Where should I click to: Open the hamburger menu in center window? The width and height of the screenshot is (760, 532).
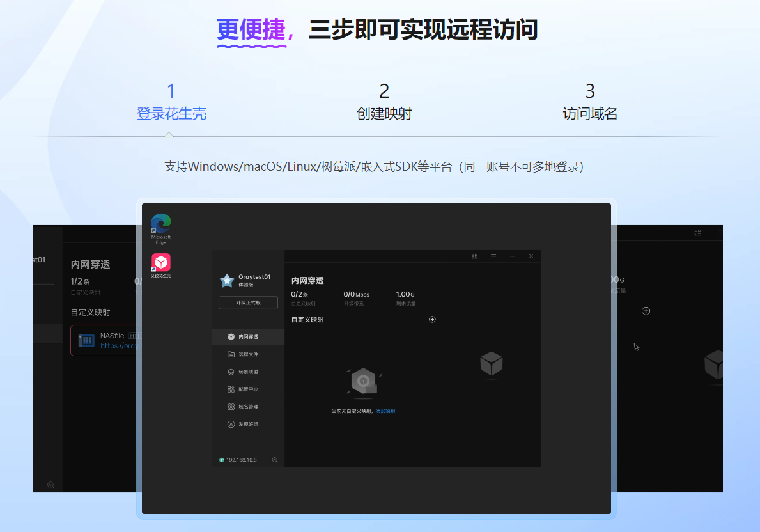point(493,256)
